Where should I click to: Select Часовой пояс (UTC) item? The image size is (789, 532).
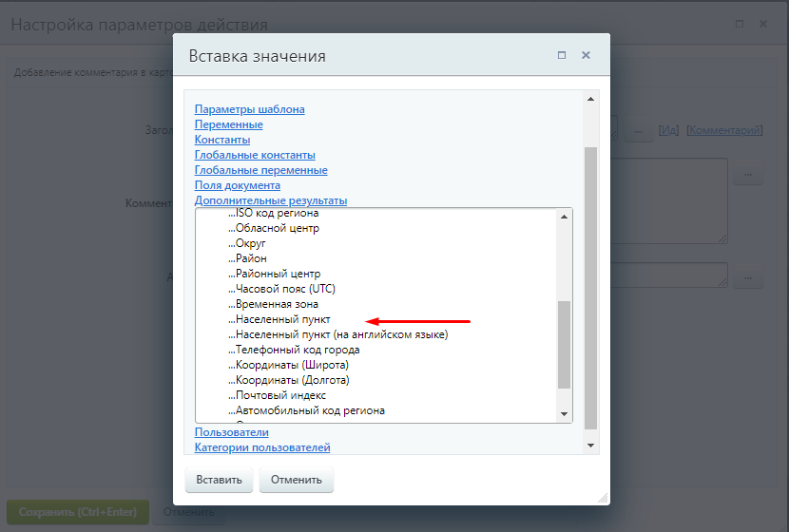pos(285,289)
